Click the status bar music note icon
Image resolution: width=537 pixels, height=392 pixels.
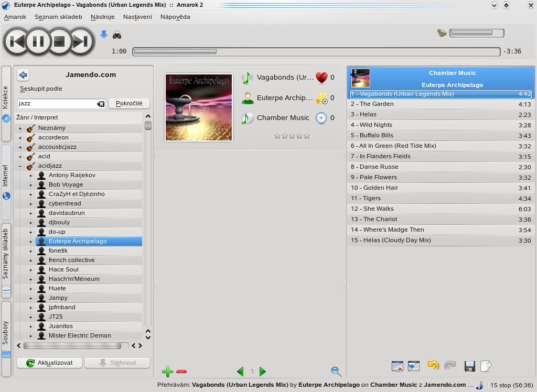[x=480, y=386]
